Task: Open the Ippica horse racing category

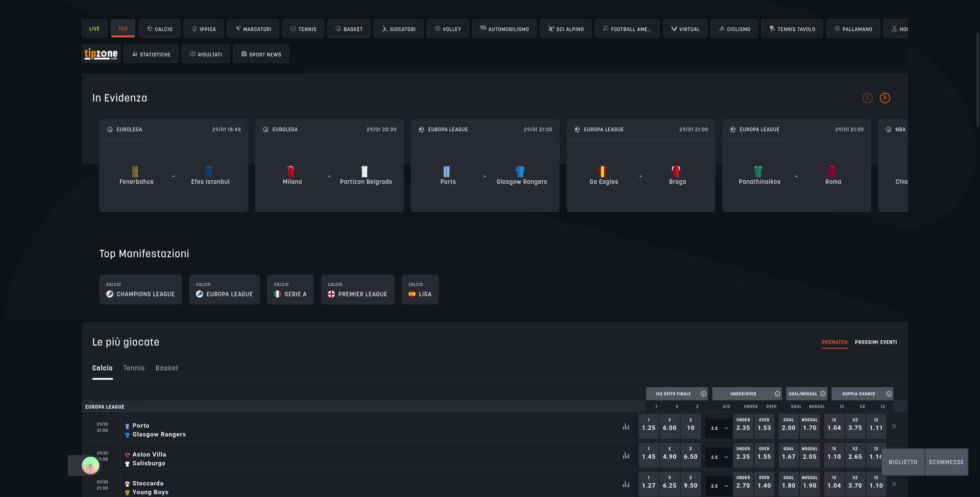Action: [203, 29]
